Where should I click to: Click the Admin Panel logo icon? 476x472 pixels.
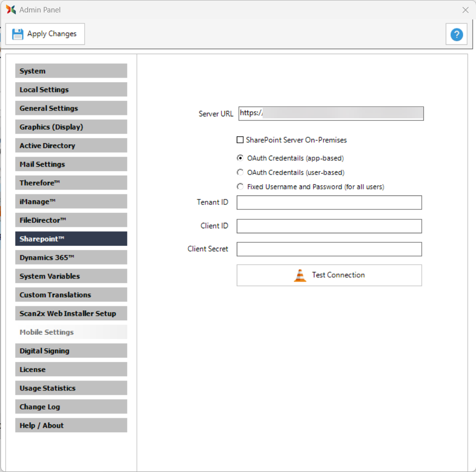(11, 10)
